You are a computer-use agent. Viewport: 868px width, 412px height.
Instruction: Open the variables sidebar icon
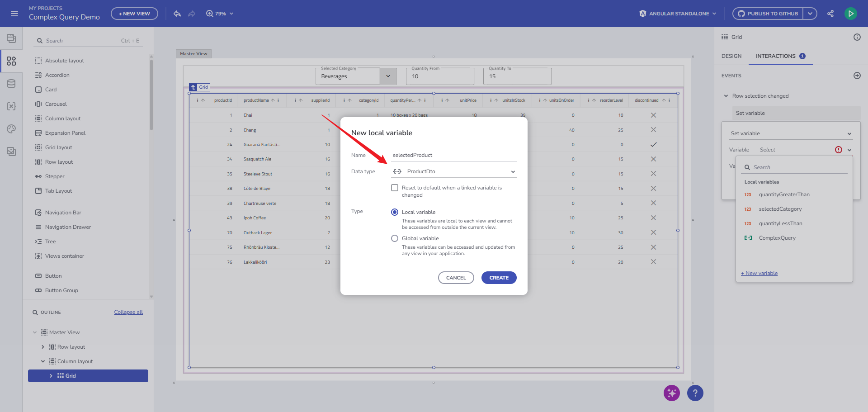11,106
